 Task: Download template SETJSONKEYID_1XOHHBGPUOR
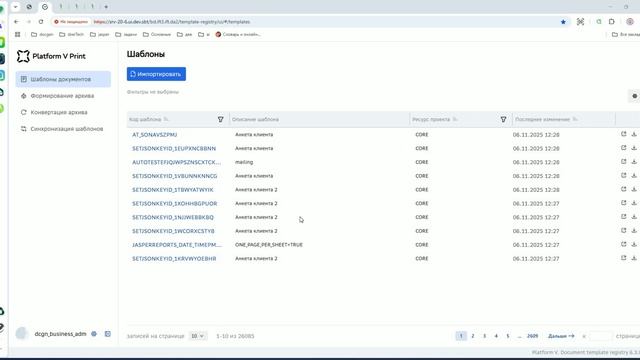point(634,203)
